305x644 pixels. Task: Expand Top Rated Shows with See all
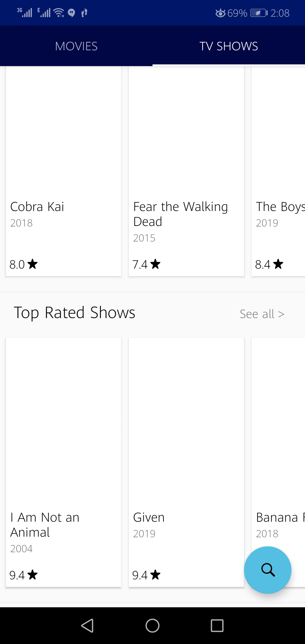262,314
